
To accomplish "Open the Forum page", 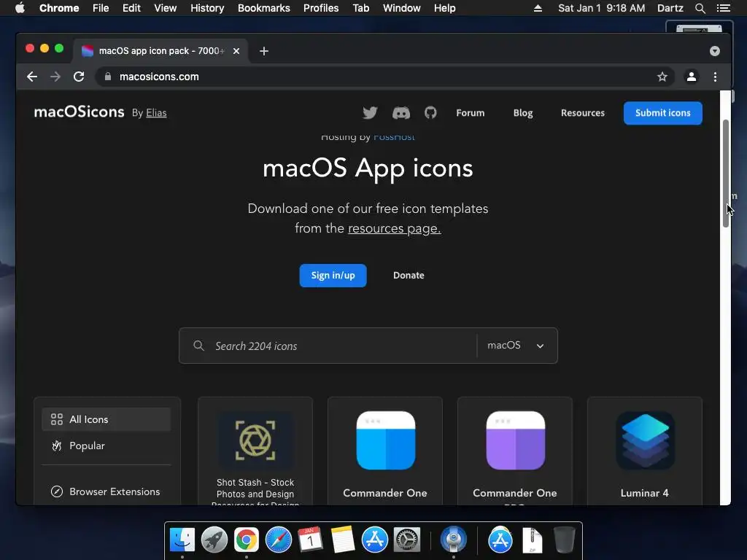I will coord(471,113).
